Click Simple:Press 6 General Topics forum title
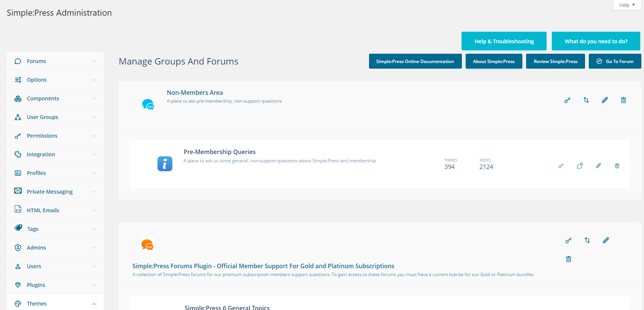Viewport: 644px width, 310px height. tap(227, 307)
